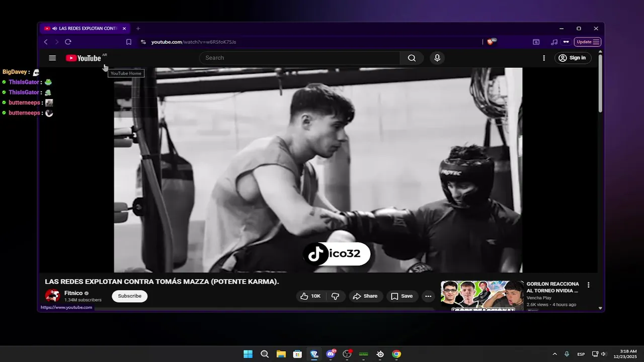Click the page vertical scrollbar thumb

click(x=600, y=82)
